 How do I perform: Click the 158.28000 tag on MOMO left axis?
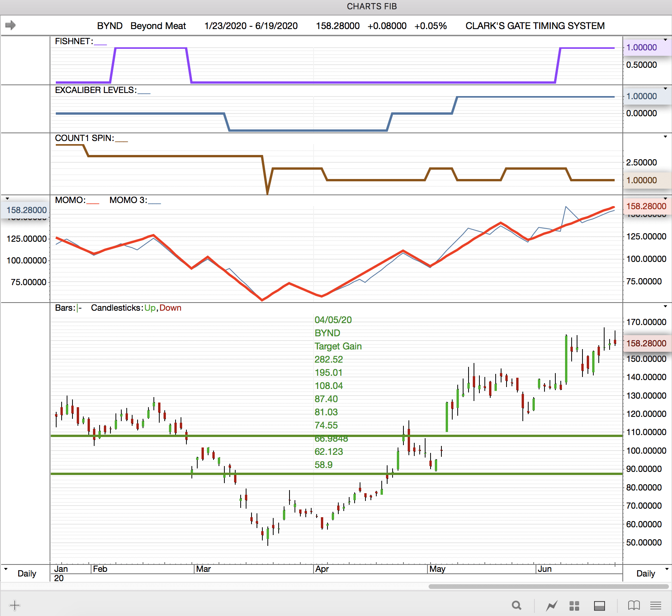(x=26, y=210)
